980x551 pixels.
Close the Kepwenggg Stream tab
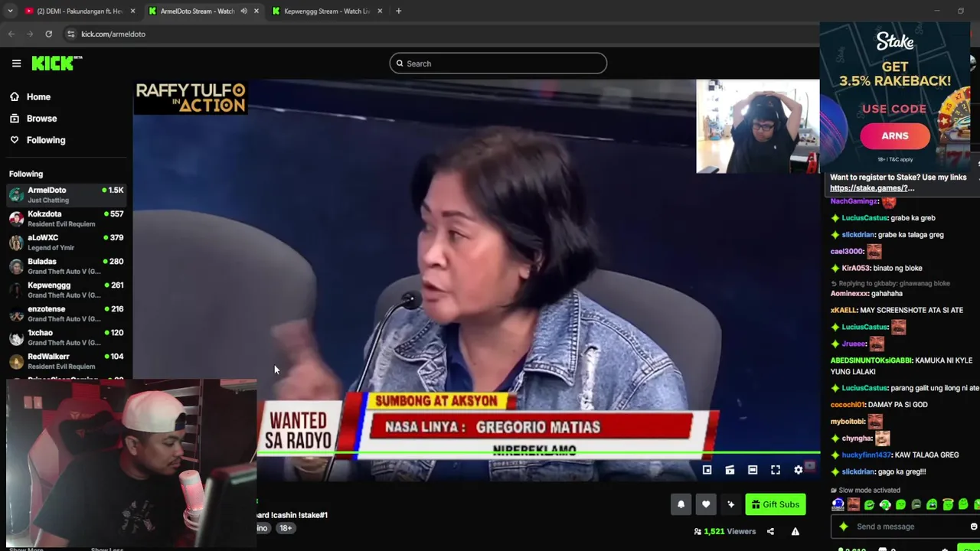[x=380, y=11]
